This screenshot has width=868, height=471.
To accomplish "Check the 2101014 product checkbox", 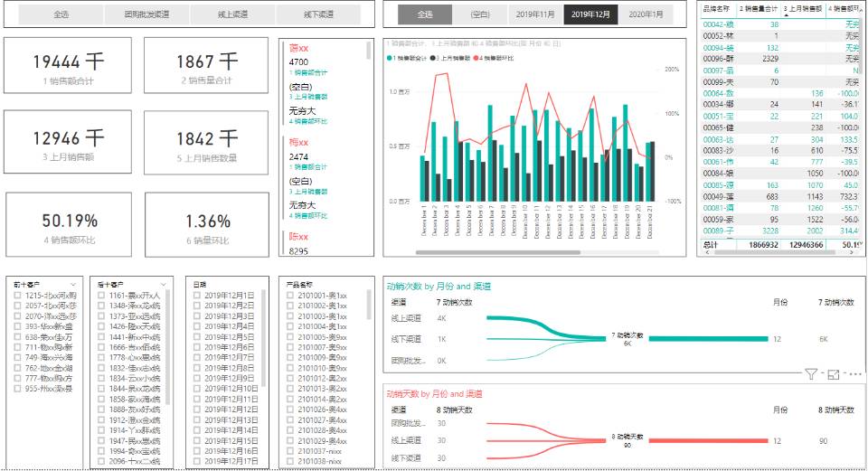I will [290, 399].
